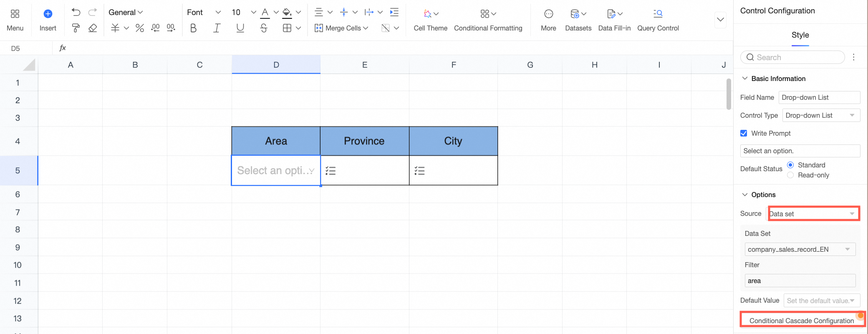Viewport: 868px width, 334px height.
Task: Click the fx formula icon
Action: (x=63, y=48)
